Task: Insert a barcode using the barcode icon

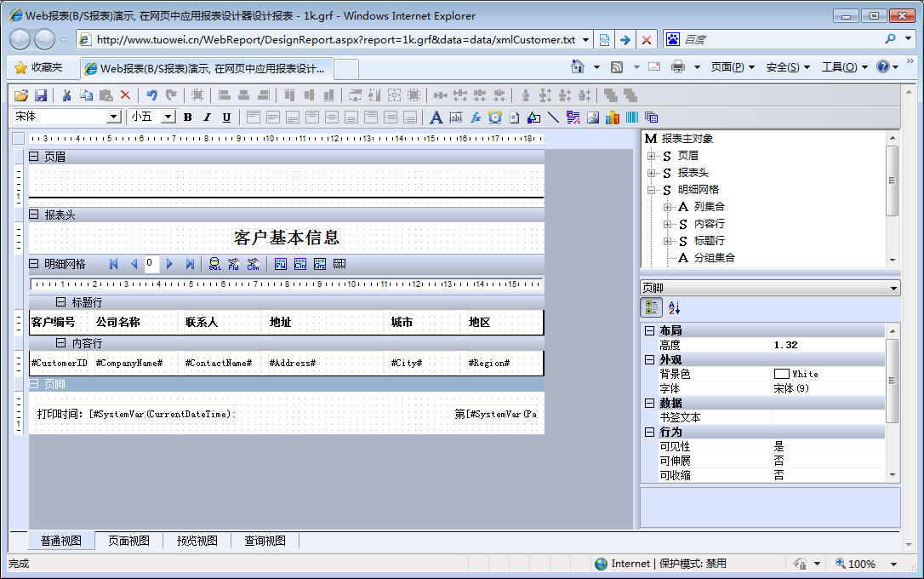Action: tap(631, 118)
